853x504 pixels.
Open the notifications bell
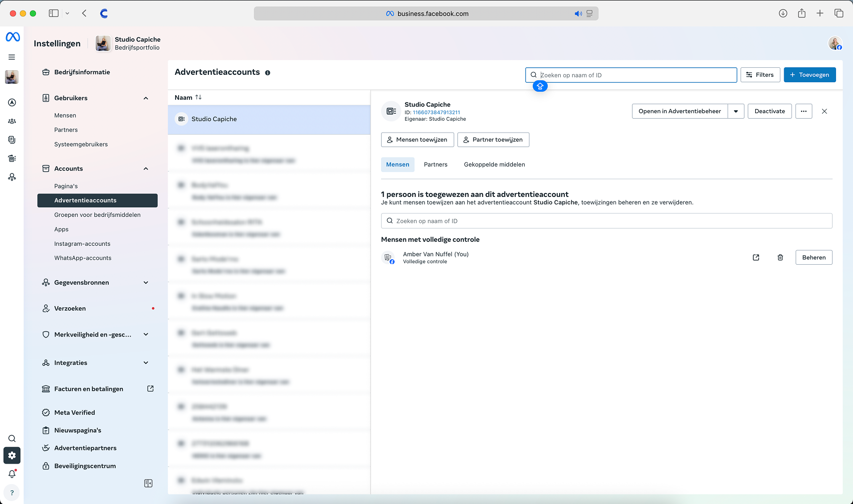tap(12, 474)
